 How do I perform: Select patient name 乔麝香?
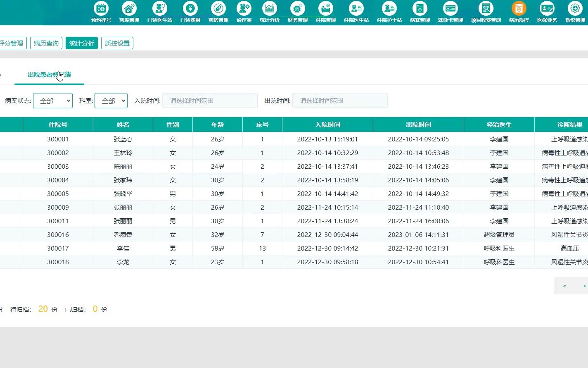123,235
